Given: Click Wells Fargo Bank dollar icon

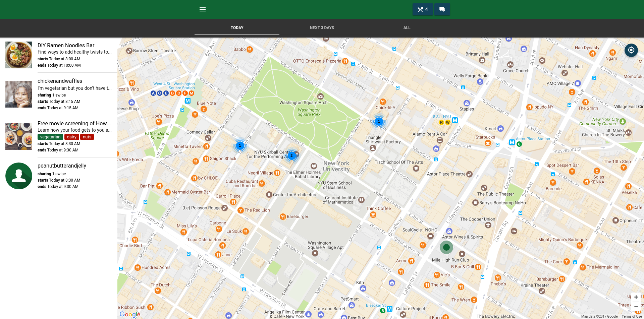Looking at the screenshot, I should click(x=480, y=81).
